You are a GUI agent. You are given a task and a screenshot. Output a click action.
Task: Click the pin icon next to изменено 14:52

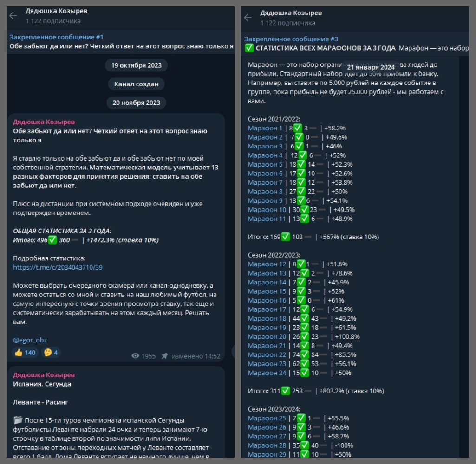coord(164,356)
